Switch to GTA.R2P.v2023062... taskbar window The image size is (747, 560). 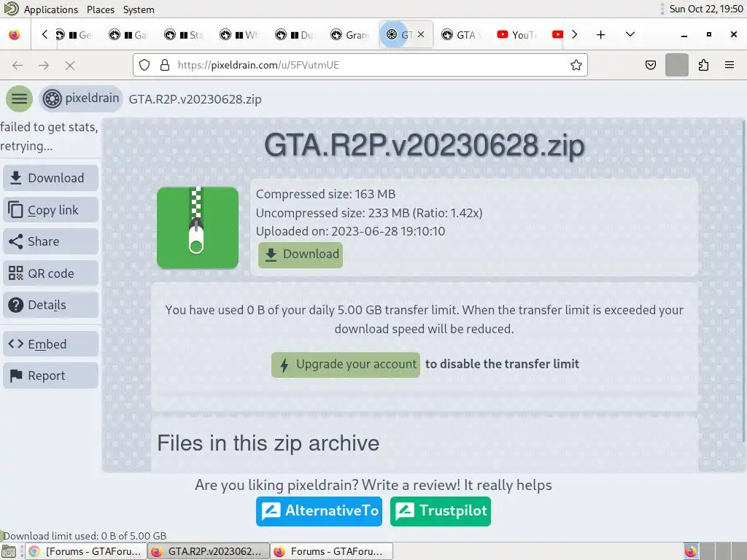208,551
